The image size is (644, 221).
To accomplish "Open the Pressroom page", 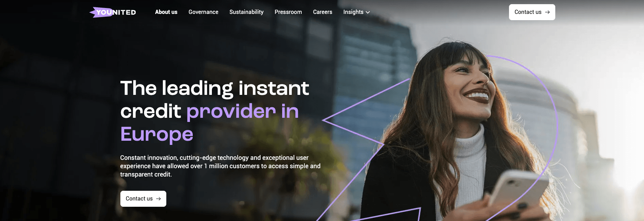I will pyautogui.click(x=288, y=12).
